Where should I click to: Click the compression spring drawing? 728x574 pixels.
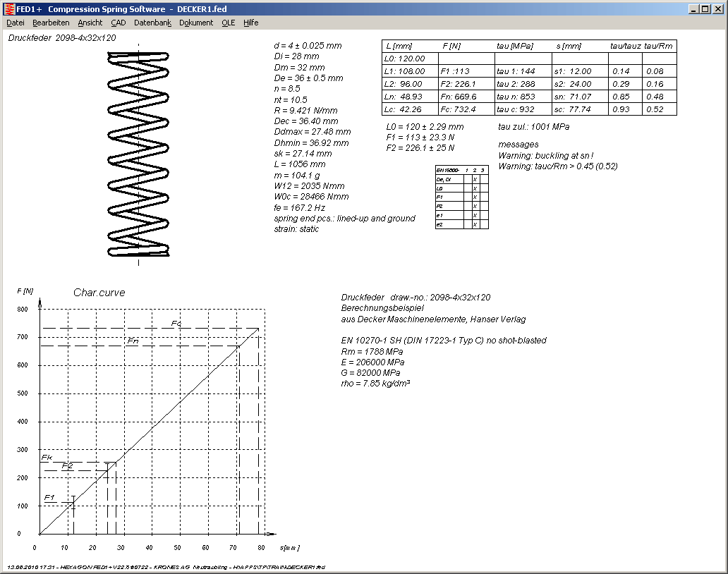(138, 154)
